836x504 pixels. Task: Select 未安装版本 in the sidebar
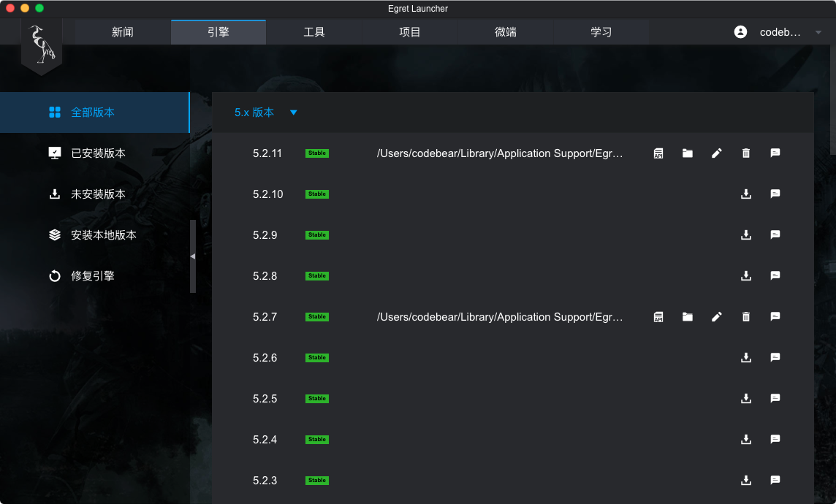click(x=95, y=194)
